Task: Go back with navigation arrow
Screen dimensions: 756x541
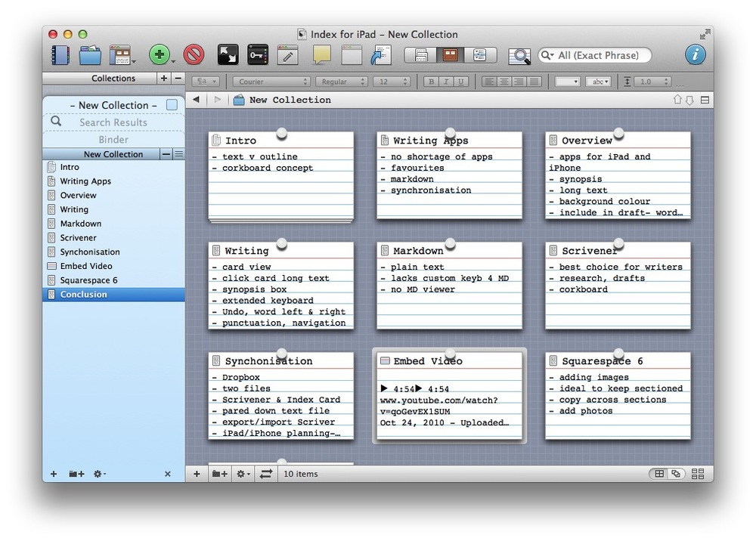Action: pyautogui.click(x=196, y=100)
